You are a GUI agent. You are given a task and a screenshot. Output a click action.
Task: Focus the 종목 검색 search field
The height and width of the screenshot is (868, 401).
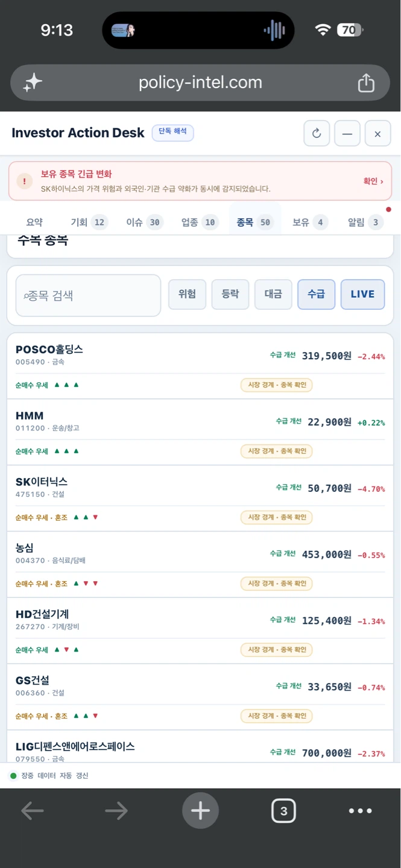pos(88,295)
